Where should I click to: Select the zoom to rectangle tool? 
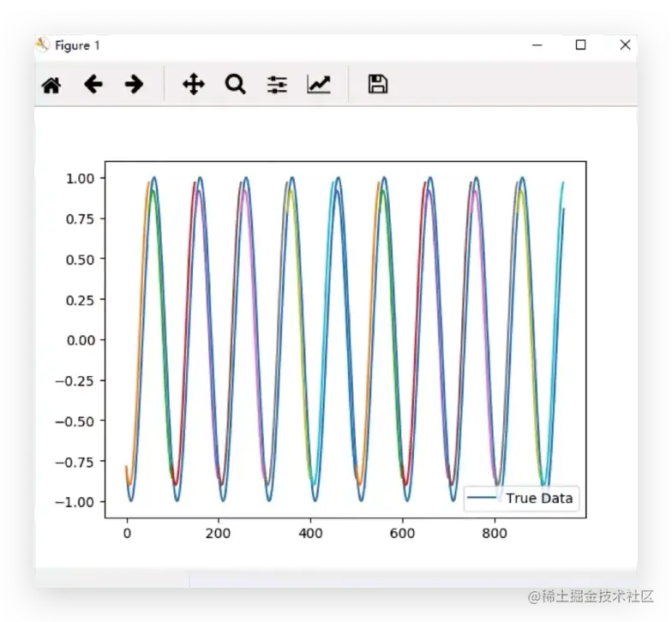click(x=235, y=84)
